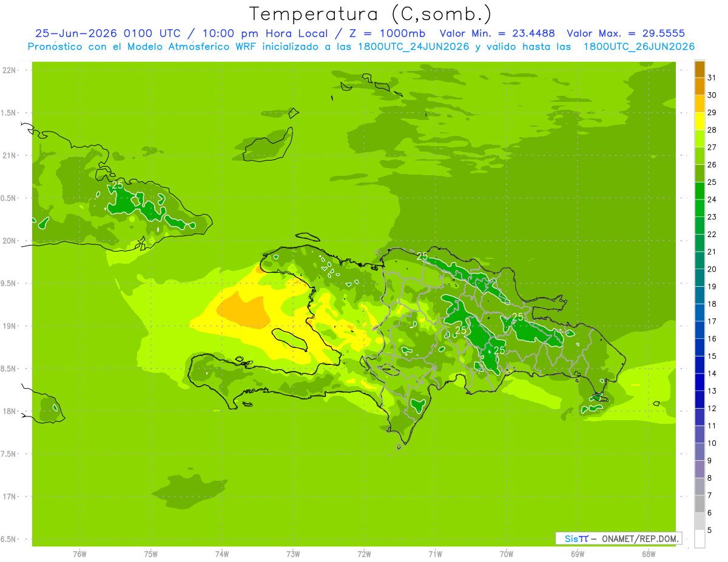
Task: Click the "19N" latitude label
Action: [x=9, y=326]
